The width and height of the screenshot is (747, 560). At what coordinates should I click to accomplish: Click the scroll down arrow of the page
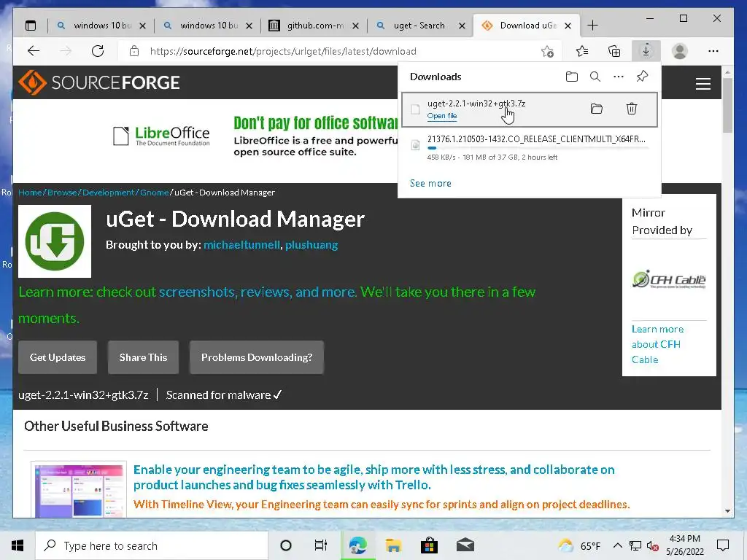[x=727, y=511]
